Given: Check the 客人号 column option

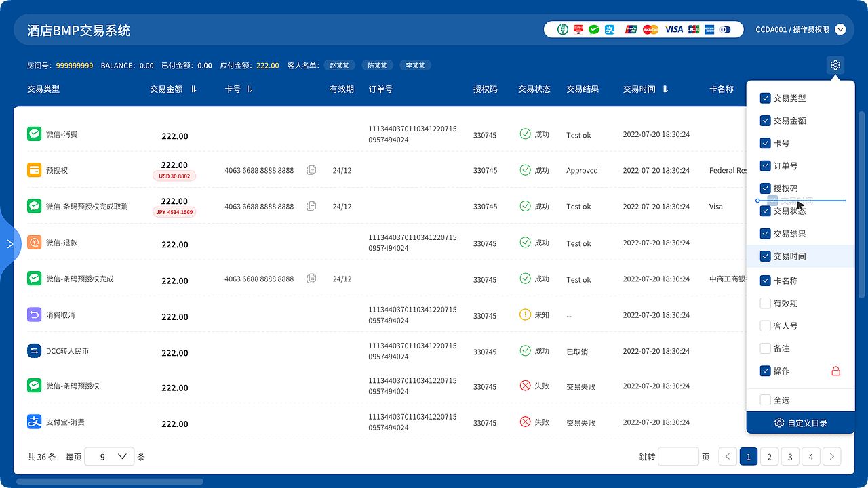Looking at the screenshot, I should (766, 325).
